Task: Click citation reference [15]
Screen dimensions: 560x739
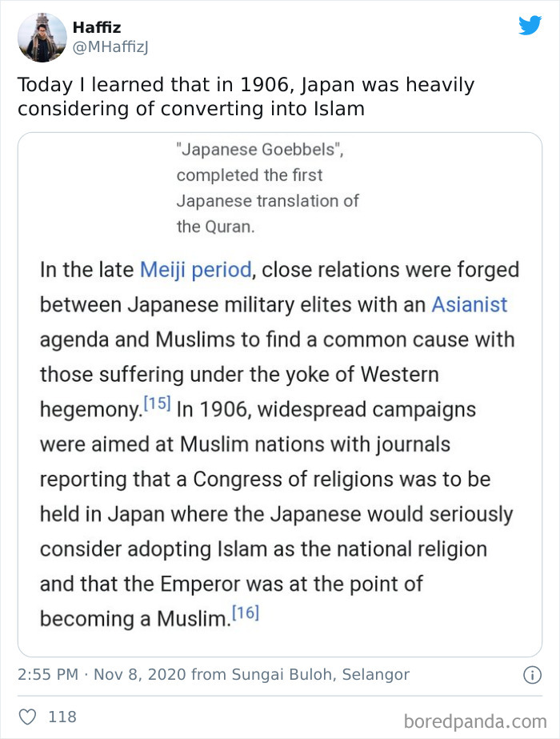Action: tap(158, 404)
